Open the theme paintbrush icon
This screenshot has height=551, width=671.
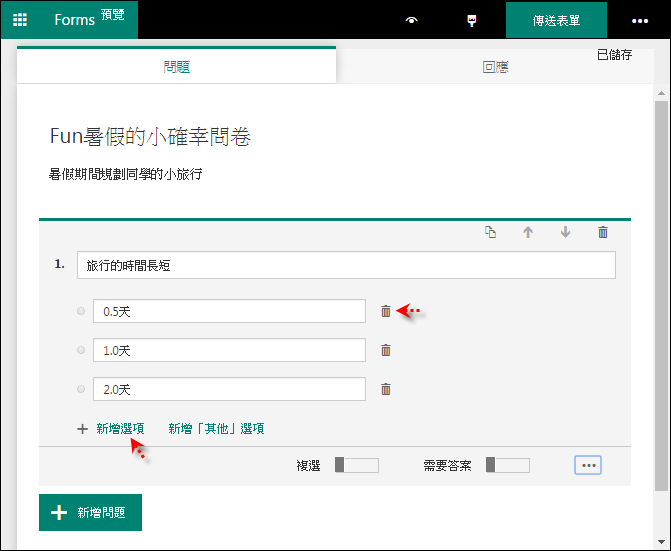pos(472,21)
